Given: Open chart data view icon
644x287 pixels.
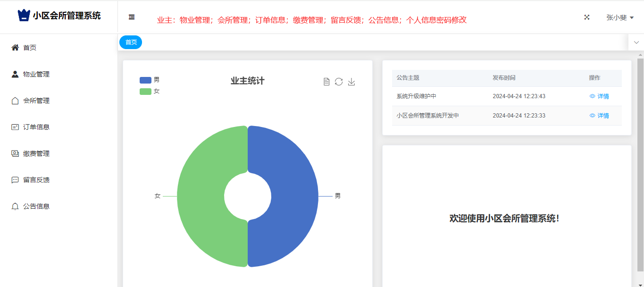Looking at the screenshot, I should pyautogui.click(x=326, y=82).
